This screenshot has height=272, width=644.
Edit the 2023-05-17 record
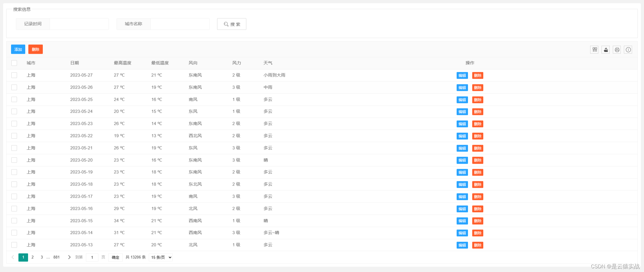(x=462, y=197)
